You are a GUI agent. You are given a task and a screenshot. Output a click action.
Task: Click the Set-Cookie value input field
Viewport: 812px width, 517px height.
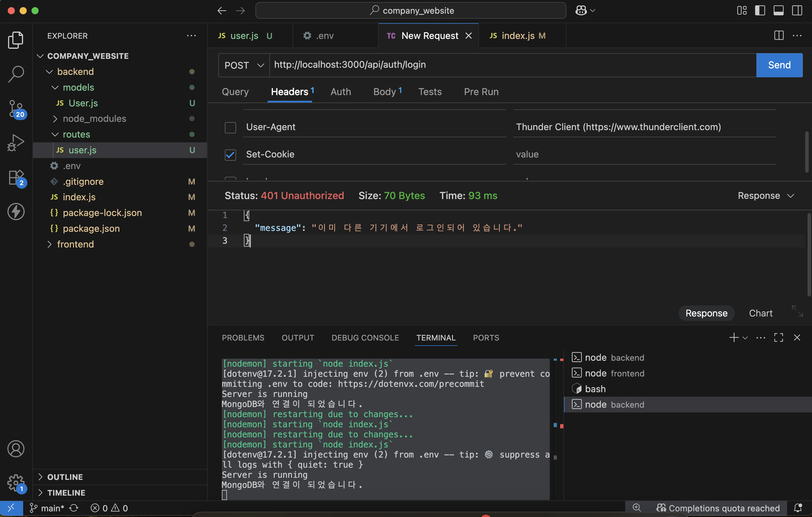click(x=644, y=155)
